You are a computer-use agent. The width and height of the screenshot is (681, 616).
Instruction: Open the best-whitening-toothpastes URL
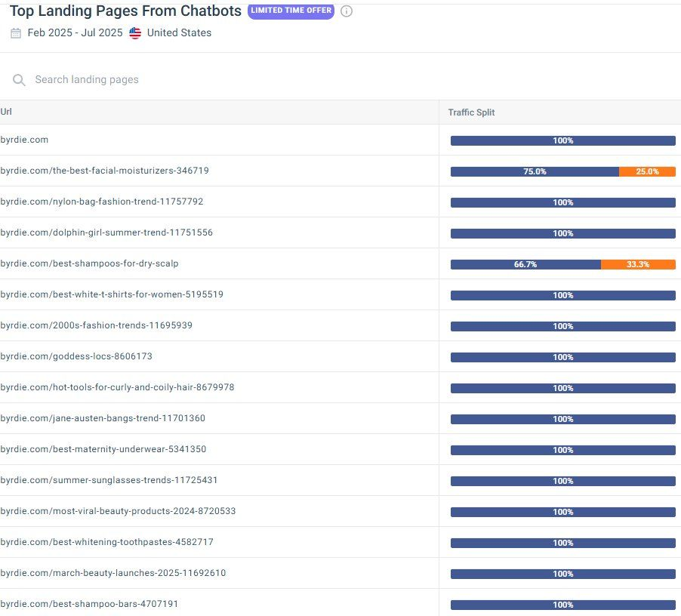pos(106,542)
